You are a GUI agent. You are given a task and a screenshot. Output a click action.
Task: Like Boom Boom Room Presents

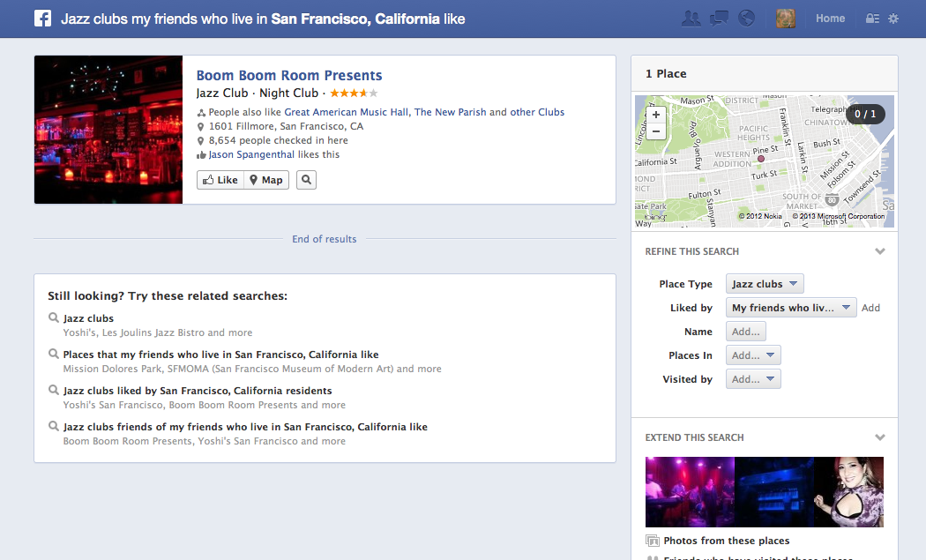[x=220, y=180]
